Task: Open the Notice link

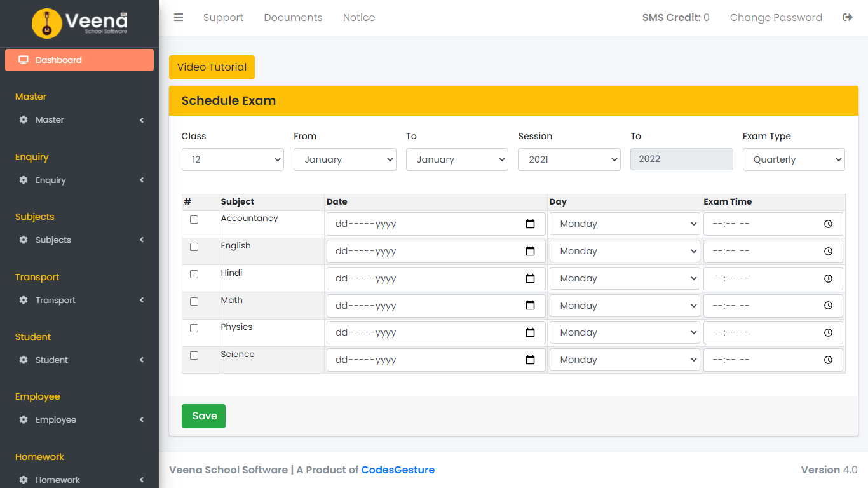Action: 359,17
